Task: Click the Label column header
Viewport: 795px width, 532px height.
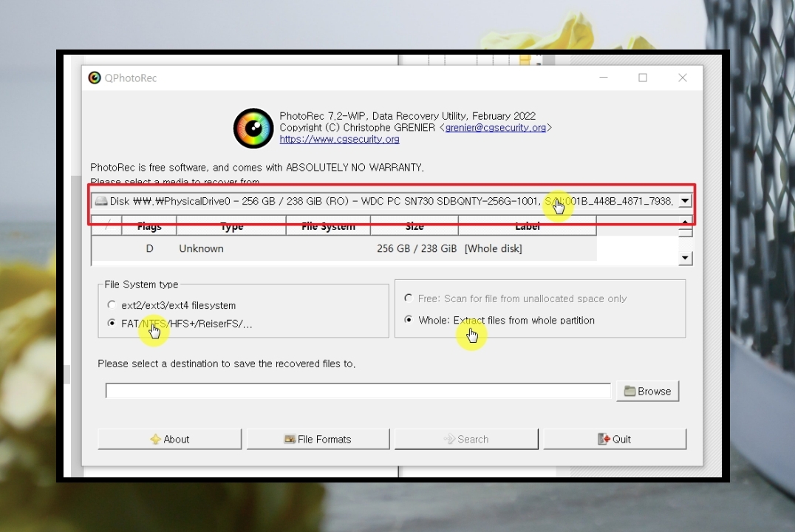Action: click(528, 226)
